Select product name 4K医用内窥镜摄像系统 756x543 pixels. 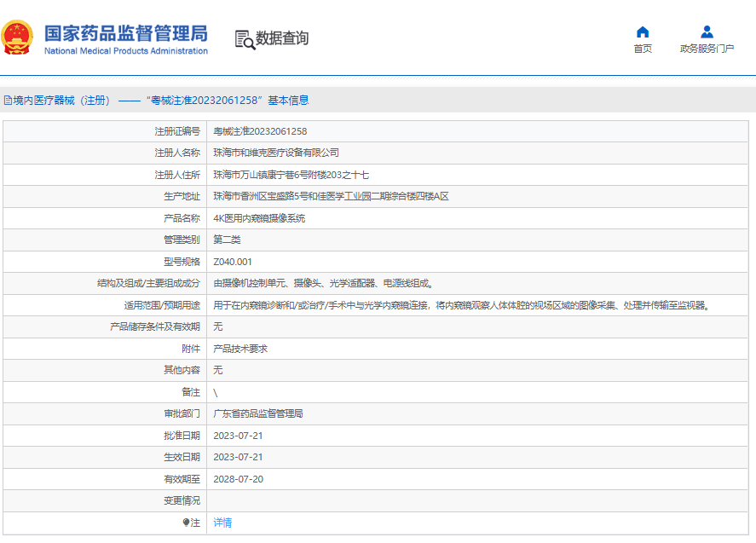(259, 218)
